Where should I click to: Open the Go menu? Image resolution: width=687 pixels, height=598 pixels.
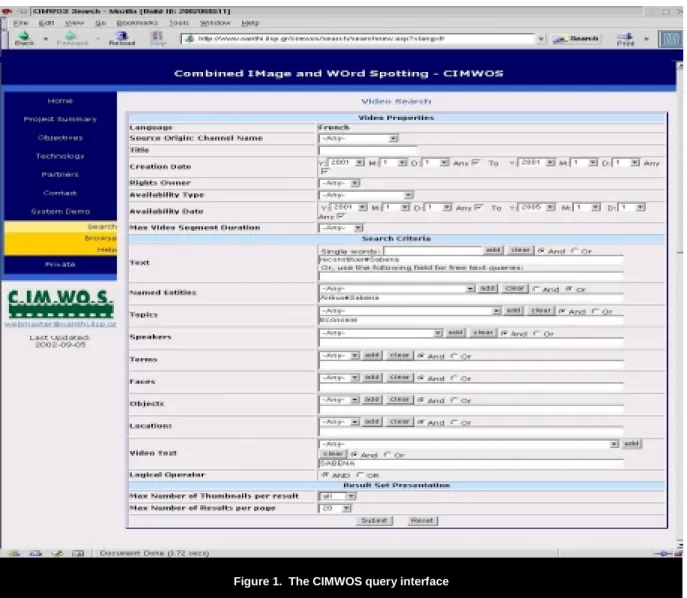pyautogui.click(x=100, y=23)
